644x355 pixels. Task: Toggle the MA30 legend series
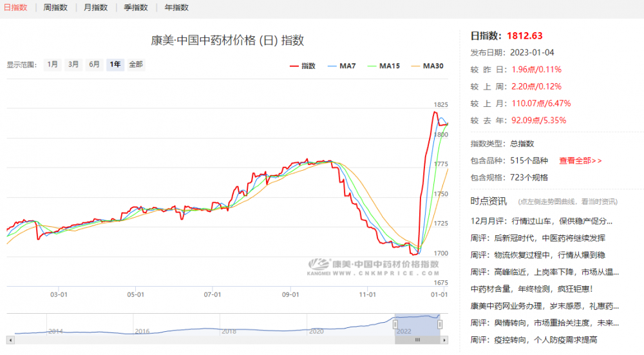(x=427, y=66)
